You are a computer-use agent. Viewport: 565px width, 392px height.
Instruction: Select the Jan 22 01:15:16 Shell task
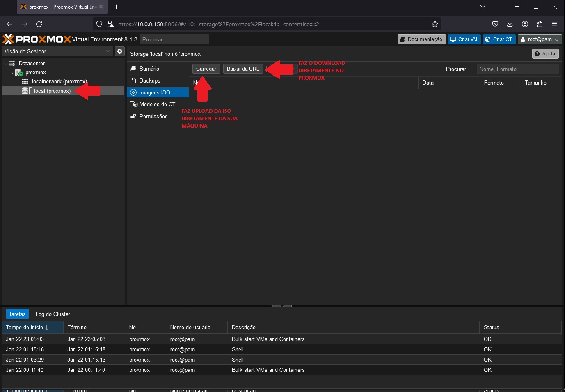point(282,349)
